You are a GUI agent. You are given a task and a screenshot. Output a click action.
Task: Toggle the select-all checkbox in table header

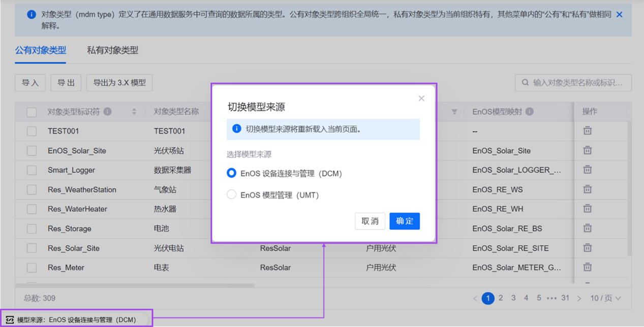pos(32,112)
